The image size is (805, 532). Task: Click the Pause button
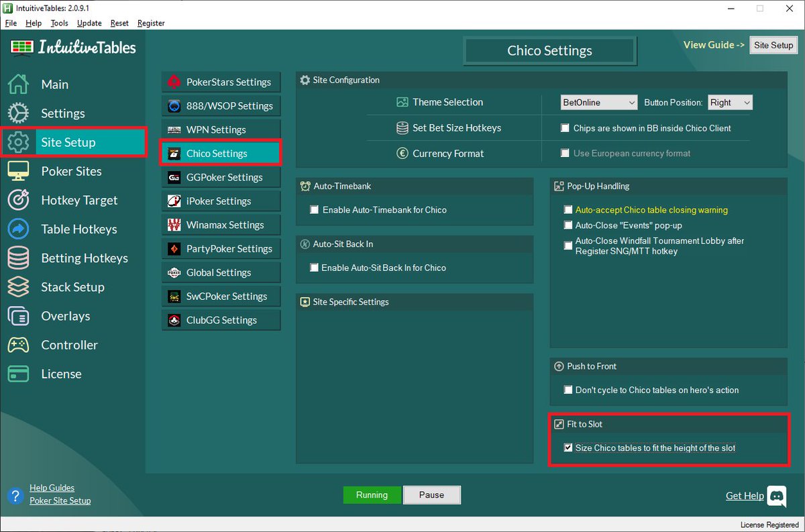(x=431, y=495)
